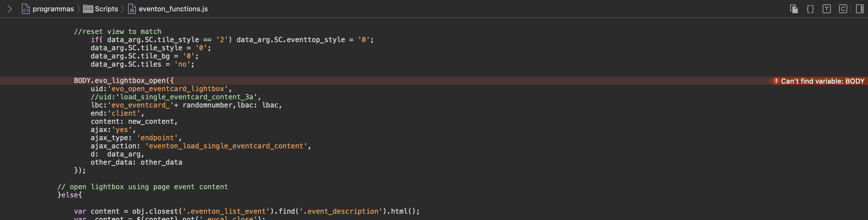Screen dimensions: 868x220
Task: Show the details sidebar panel
Action: 859,9
